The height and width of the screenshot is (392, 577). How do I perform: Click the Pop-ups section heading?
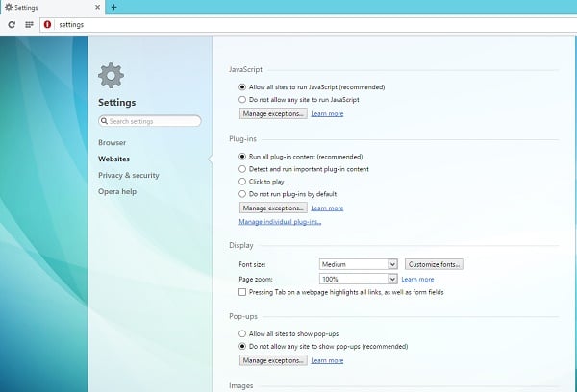[243, 316]
